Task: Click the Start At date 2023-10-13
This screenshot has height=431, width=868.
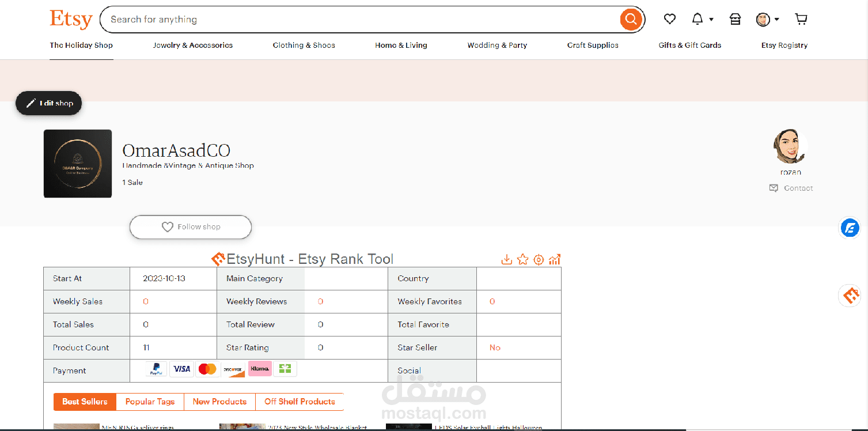Action: pos(164,278)
